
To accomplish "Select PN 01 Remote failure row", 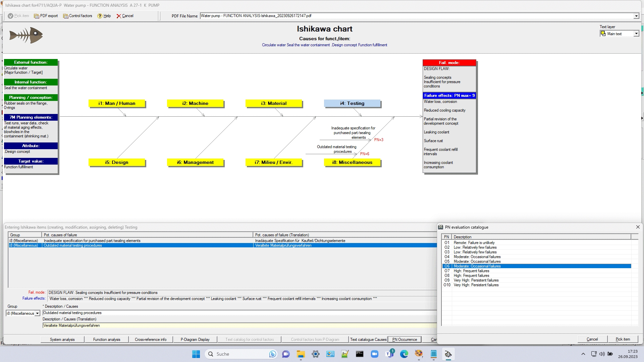I will point(474,243).
